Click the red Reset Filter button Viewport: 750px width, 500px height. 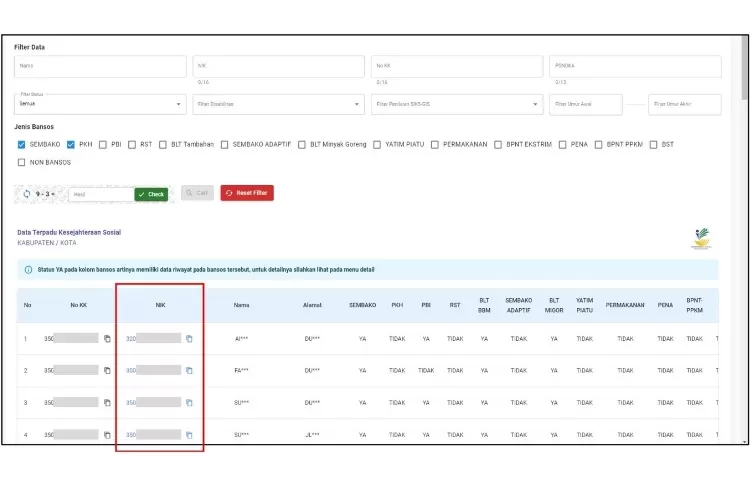(247, 193)
